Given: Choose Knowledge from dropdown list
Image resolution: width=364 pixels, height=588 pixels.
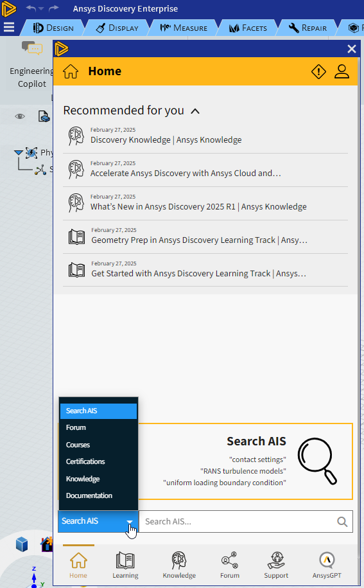Looking at the screenshot, I should [x=98, y=479].
